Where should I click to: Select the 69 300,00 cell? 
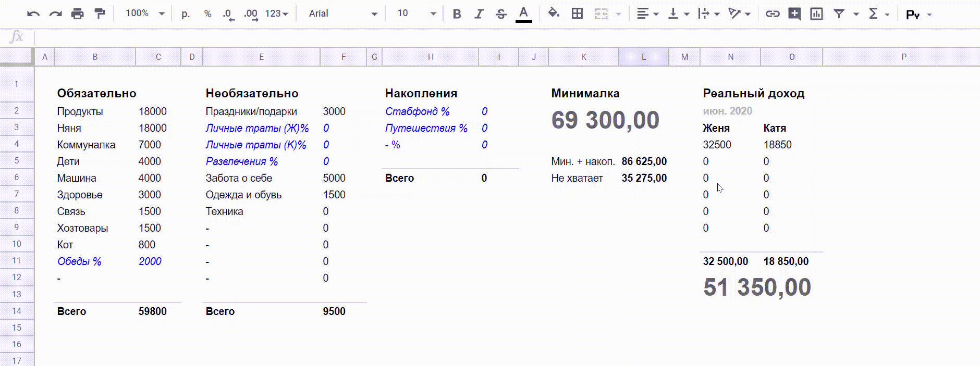click(x=605, y=120)
